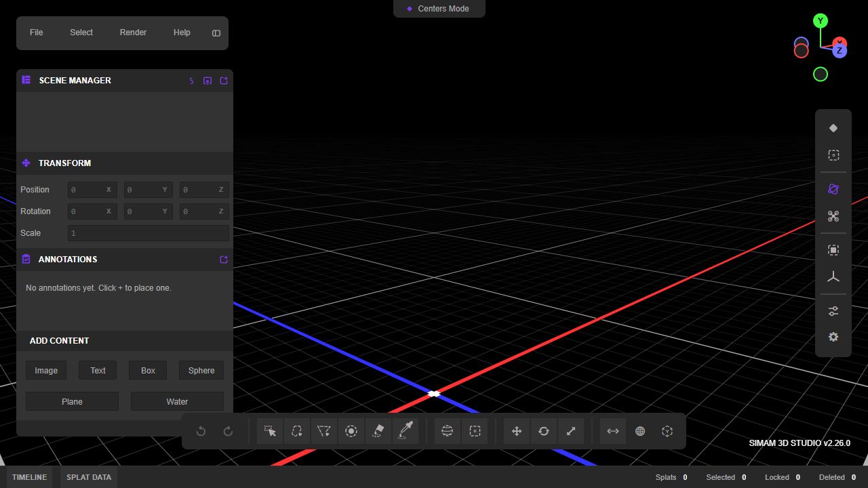Add a Sphere primitive
This screenshot has height=488, width=868.
[201, 370]
